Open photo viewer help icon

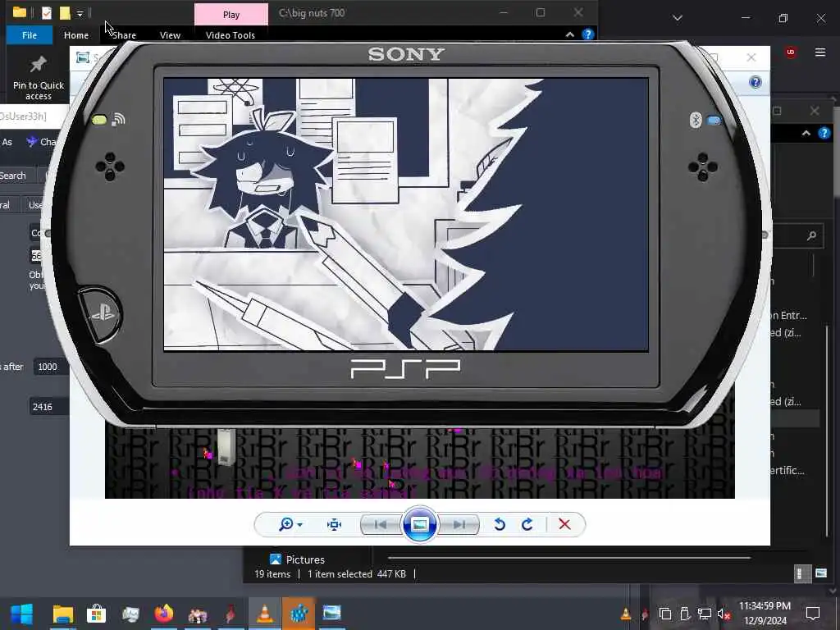(x=756, y=82)
